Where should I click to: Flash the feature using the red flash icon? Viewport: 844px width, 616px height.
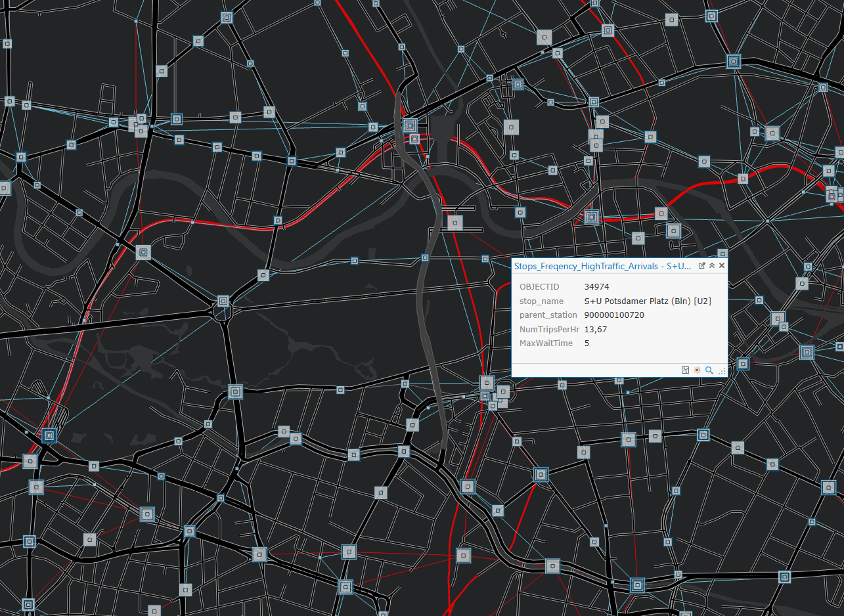tap(697, 370)
